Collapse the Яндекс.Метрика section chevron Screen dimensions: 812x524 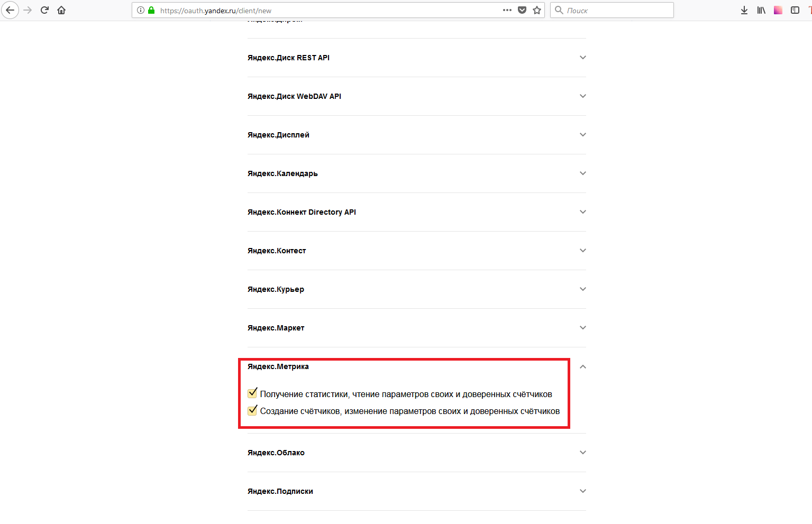(x=582, y=366)
